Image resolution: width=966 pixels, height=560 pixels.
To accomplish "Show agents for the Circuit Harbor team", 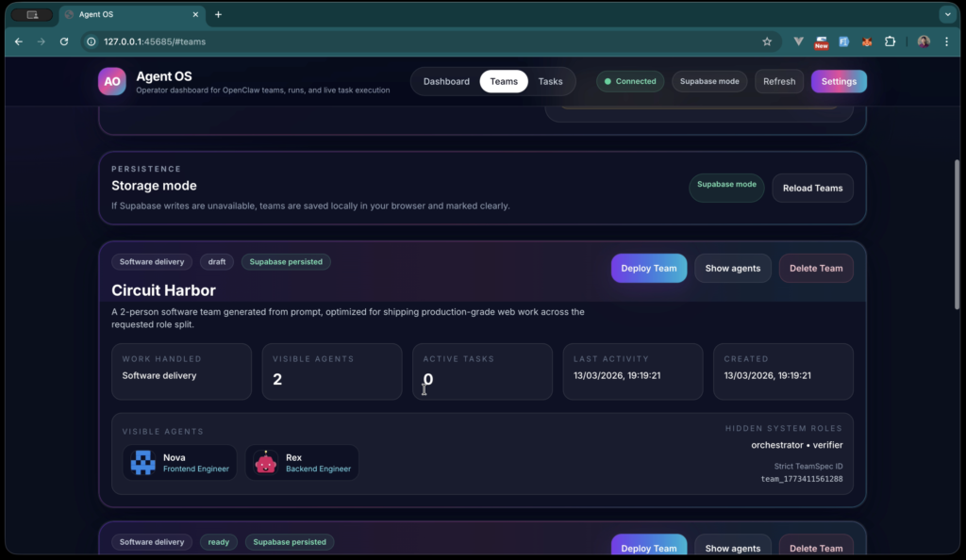I will pos(732,268).
